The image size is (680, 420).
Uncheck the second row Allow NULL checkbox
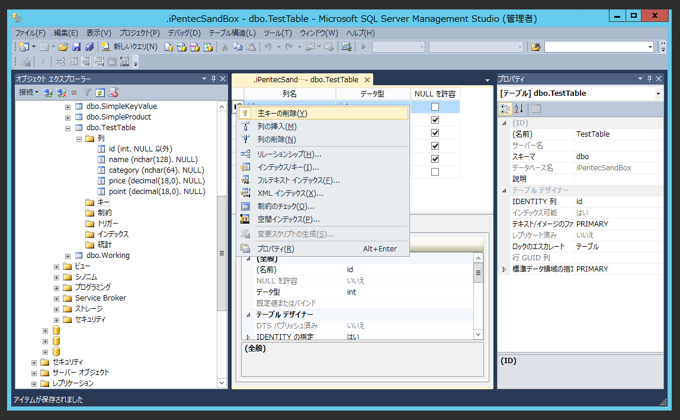click(x=435, y=120)
